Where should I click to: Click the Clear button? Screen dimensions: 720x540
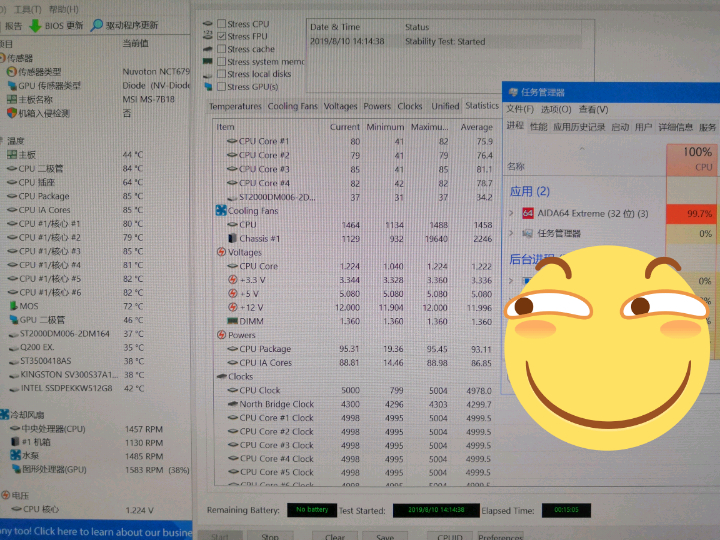click(335, 536)
